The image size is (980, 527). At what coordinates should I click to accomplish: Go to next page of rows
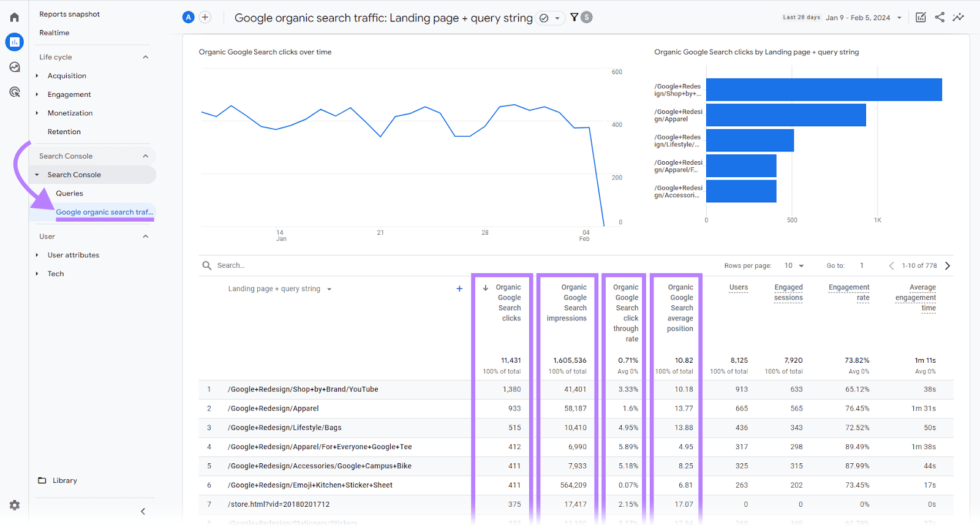(x=948, y=266)
